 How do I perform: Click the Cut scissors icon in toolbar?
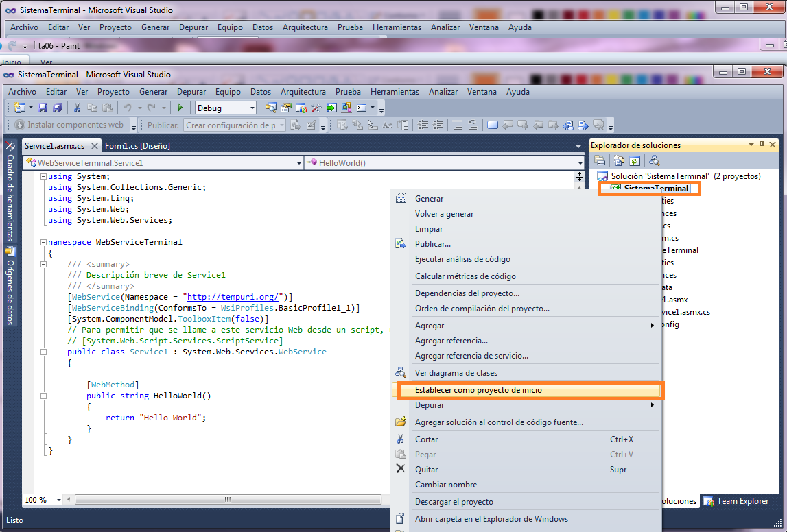(78, 108)
